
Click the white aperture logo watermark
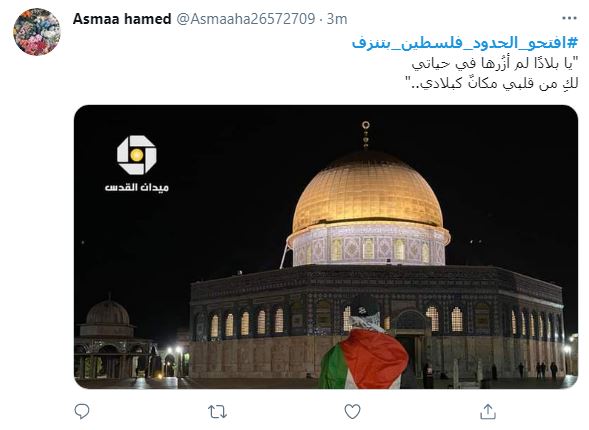[137, 155]
